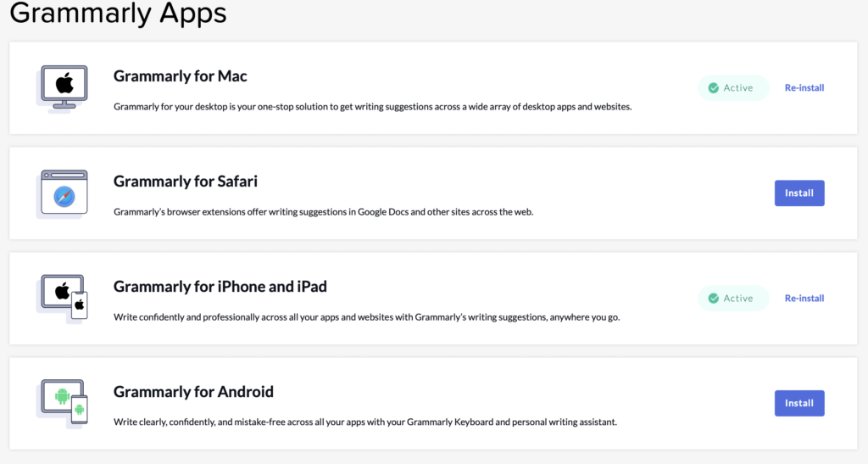
Task: Click the Mac desktop app description text
Action: [x=372, y=107]
